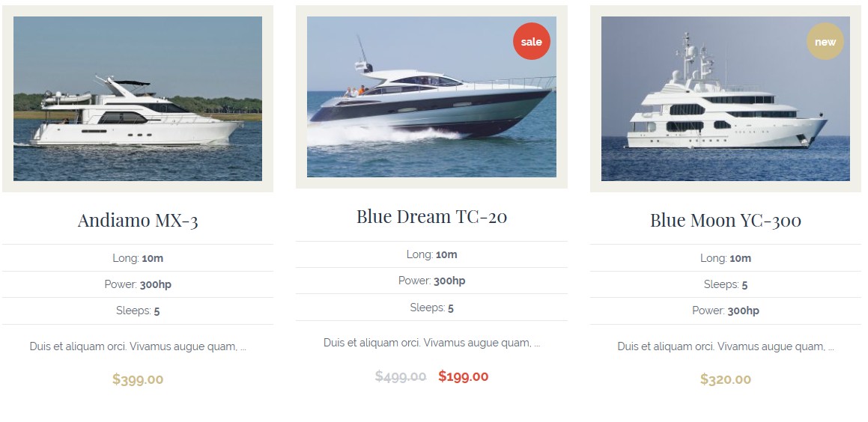This screenshot has height=422, width=868.
Task: Click Blue Moon Sleeps 5 row
Action: [725, 284]
